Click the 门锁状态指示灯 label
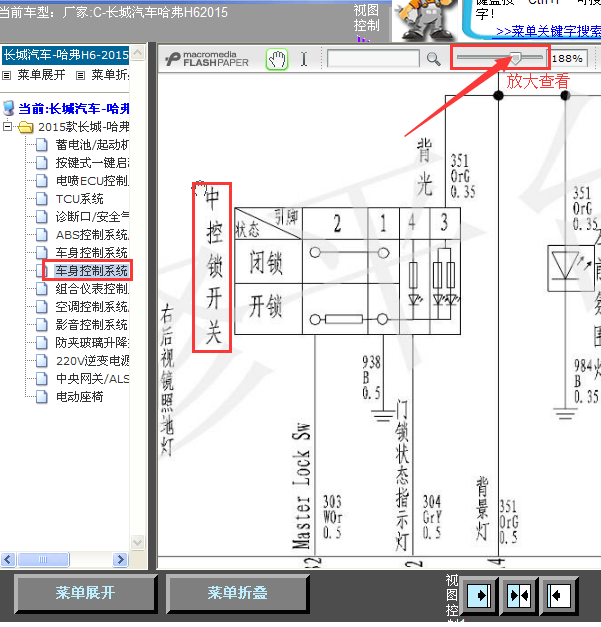The image size is (601, 627). (402, 476)
